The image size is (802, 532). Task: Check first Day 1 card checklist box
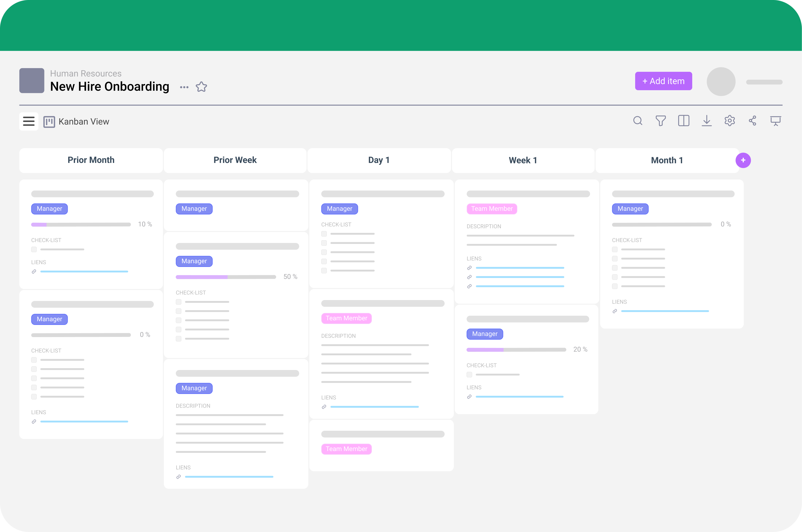click(324, 234)
